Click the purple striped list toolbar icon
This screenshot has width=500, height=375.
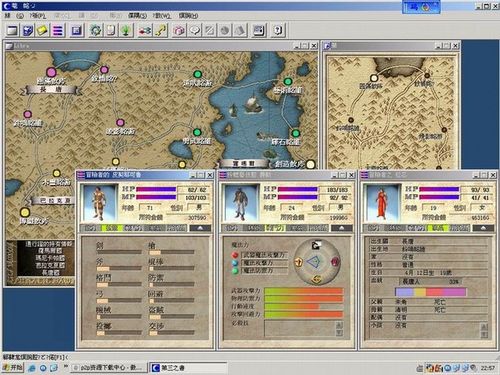point(58,31)
